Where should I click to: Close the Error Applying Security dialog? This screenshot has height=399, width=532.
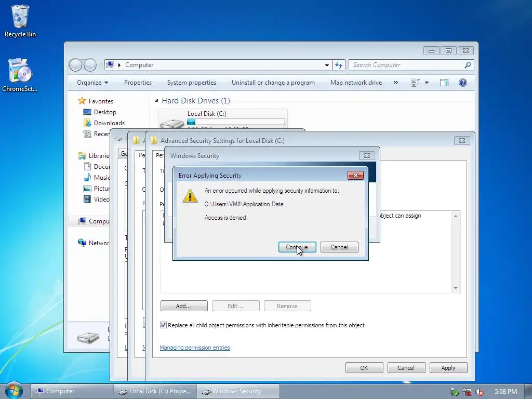[x=355, y=175]
